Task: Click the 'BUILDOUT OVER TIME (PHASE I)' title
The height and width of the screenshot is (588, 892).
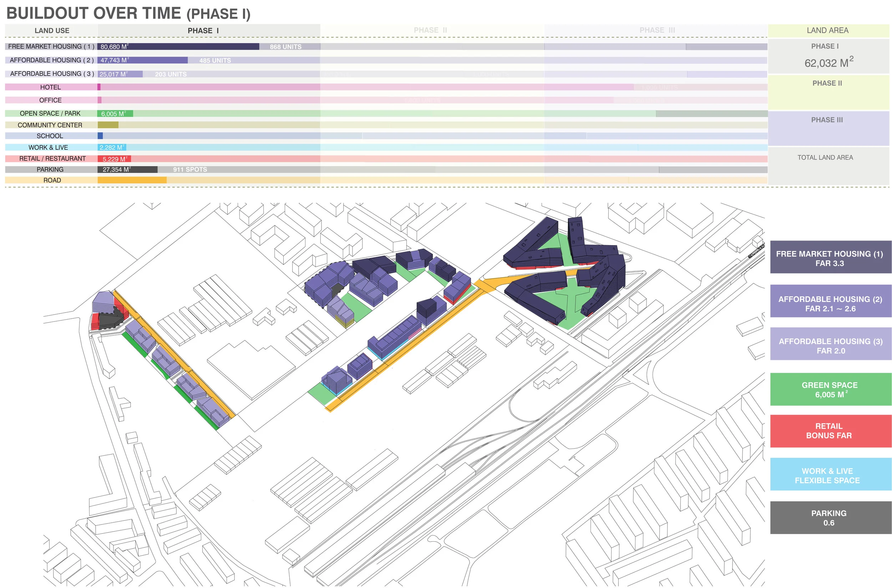Action: (x=128, y=14)
